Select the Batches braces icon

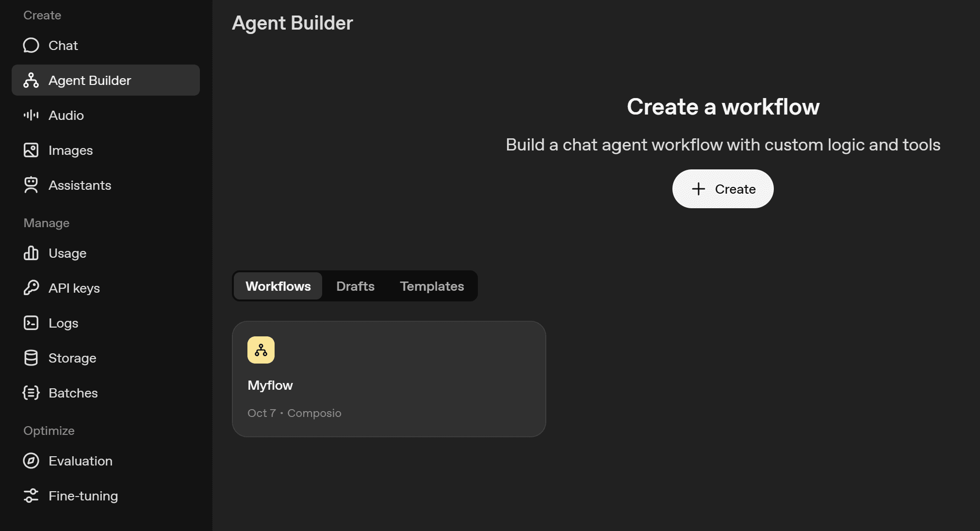tap(31, 393)
